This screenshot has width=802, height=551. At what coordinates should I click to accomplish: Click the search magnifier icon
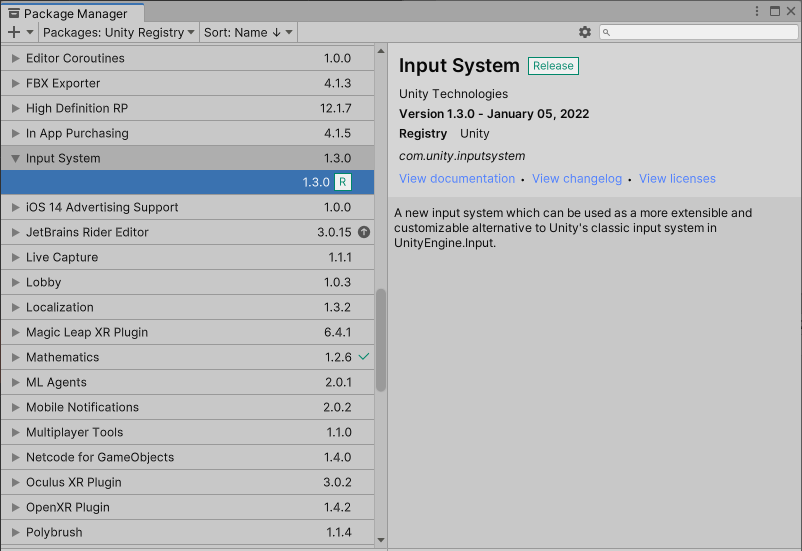(606, 32)
